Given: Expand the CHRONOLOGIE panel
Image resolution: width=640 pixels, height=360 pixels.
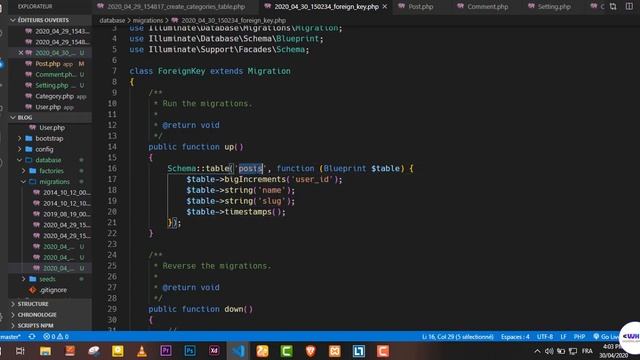Looking at the screenshot, I should [x=37, y=315].
